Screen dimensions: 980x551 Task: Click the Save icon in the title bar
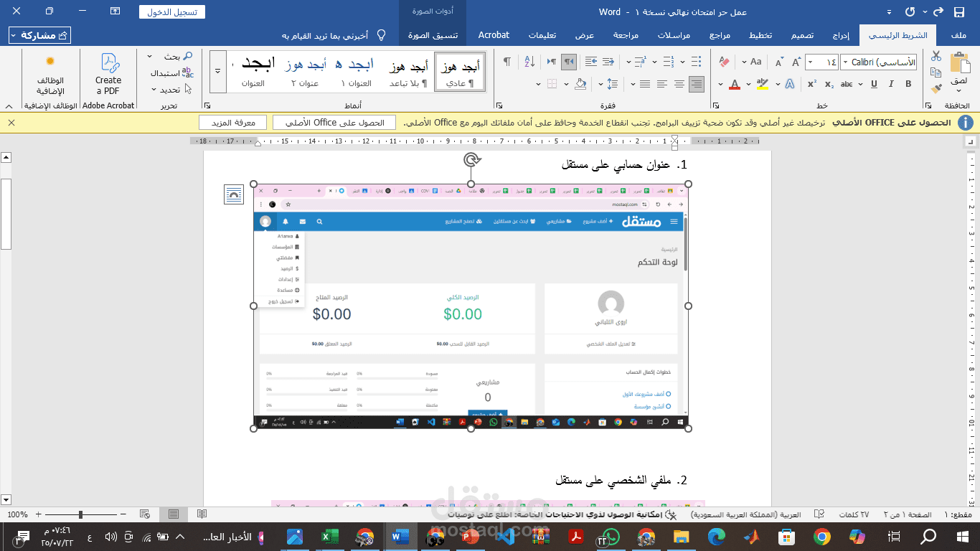958,12
